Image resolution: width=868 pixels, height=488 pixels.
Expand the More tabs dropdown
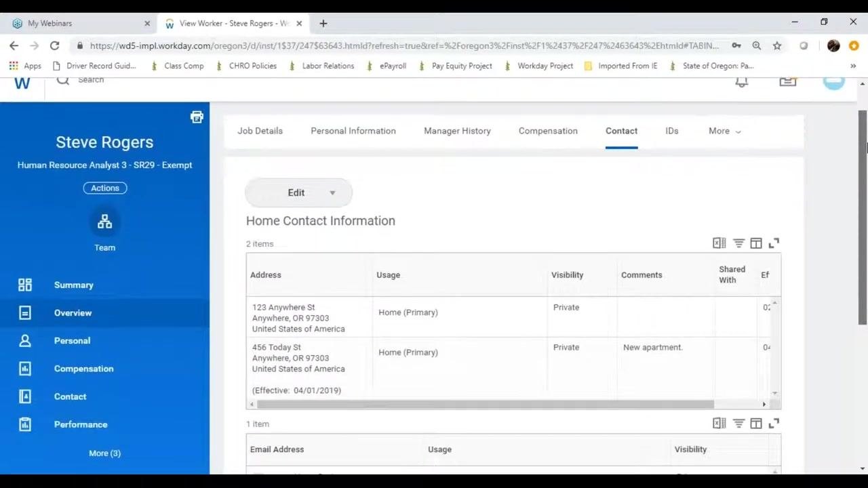(724, 131)
